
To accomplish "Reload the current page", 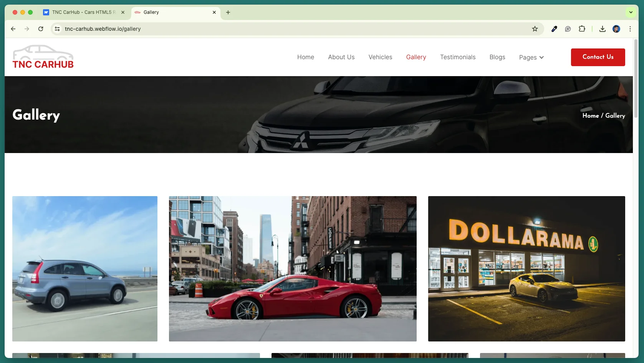I will point(41,29).
